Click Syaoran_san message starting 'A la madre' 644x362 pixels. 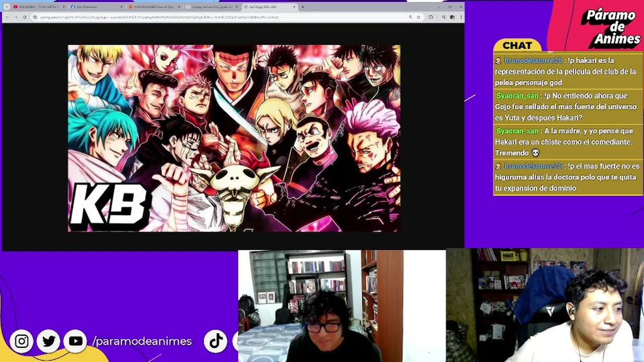point(567,142)
